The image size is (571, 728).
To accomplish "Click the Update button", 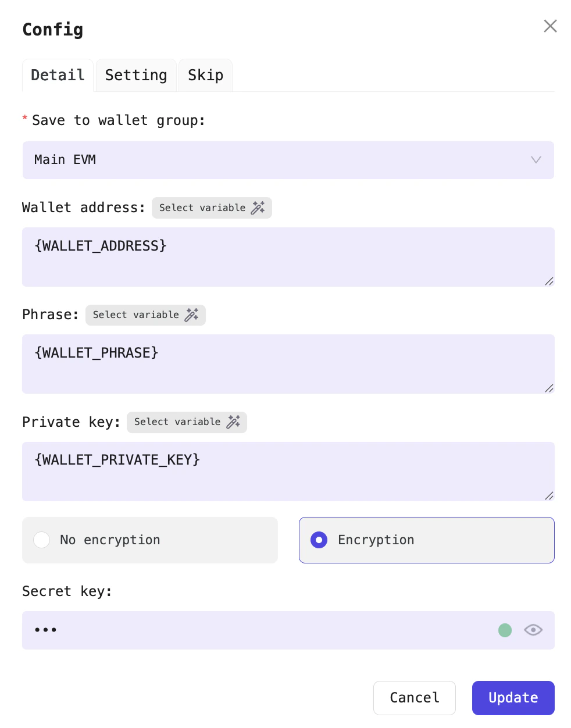I will point(513,698).
